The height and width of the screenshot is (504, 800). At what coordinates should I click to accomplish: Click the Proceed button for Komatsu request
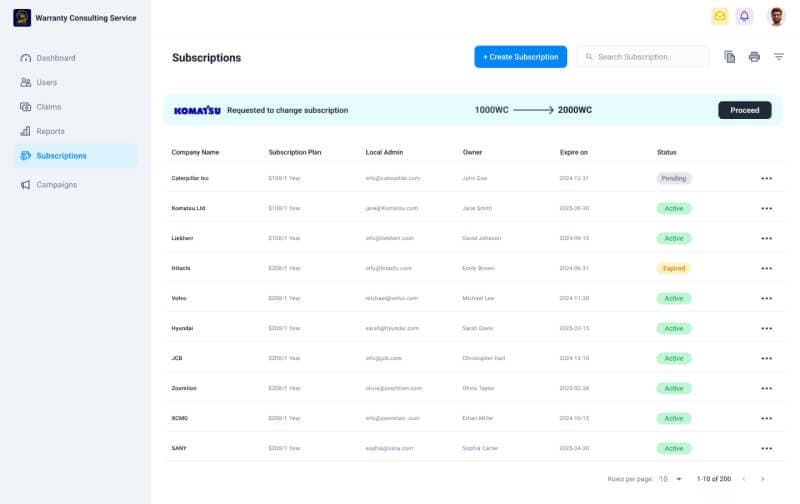(744, 110)
